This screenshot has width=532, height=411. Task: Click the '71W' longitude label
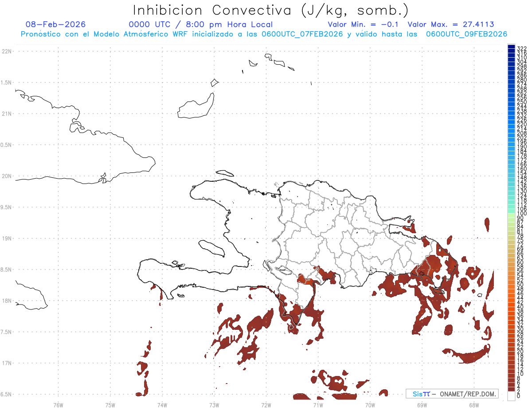[x=318, y=405]
